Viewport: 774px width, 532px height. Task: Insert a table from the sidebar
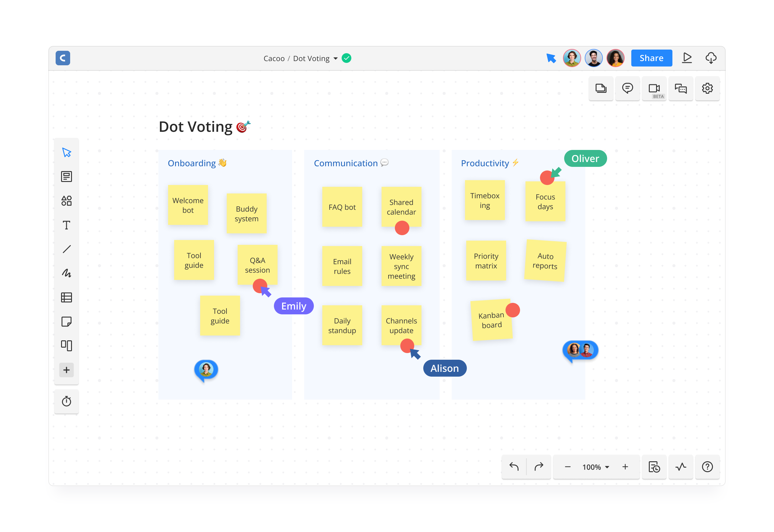pyautogui.click(x=67, y=297)
